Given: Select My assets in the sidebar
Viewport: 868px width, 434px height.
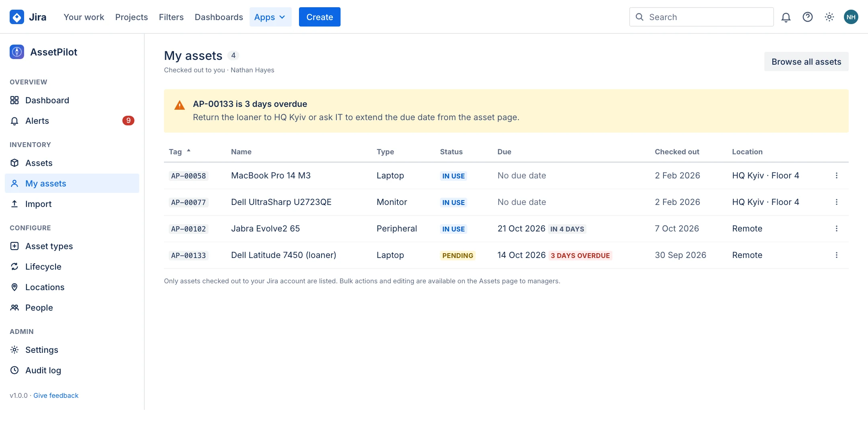Looking at the screenshot, I should pyautogui.click(x=72, y=183).
